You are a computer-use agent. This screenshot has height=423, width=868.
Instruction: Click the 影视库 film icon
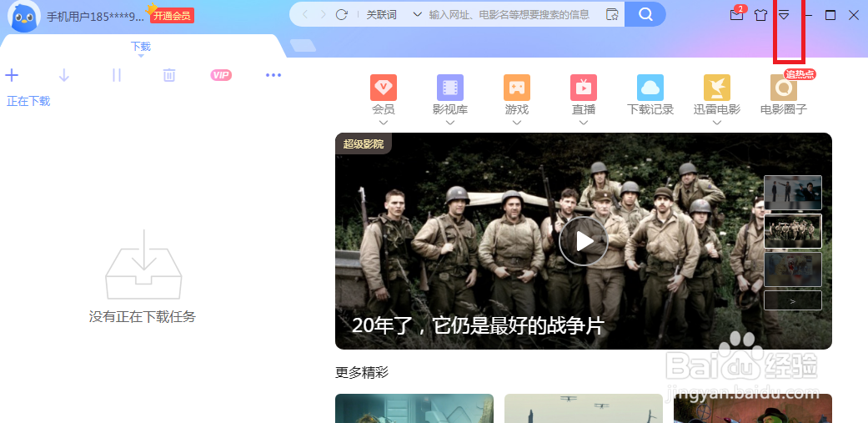coord(450,88)
